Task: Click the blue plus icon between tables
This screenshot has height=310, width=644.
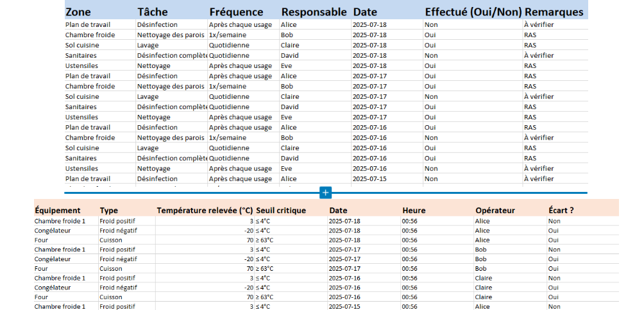Action: point(325,193)
